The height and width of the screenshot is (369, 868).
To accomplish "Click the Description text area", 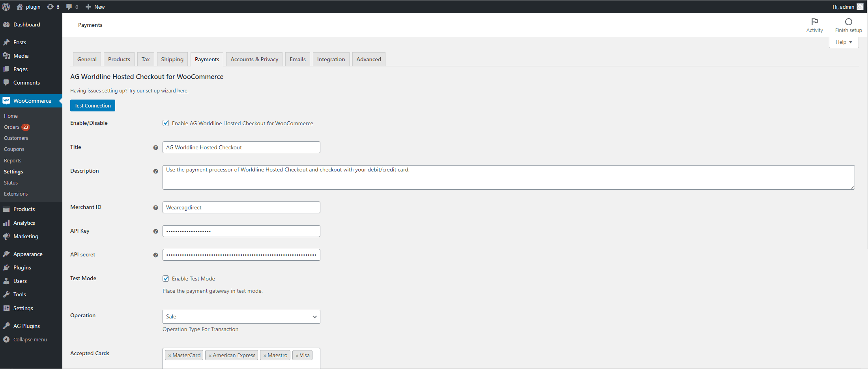I will [x=509, y=177].
